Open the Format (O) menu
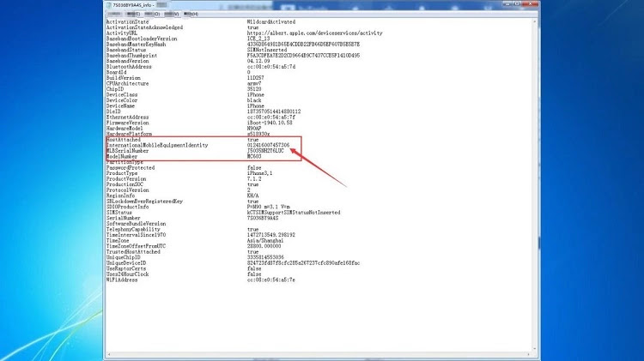The image size is (644, 361). 152,14
